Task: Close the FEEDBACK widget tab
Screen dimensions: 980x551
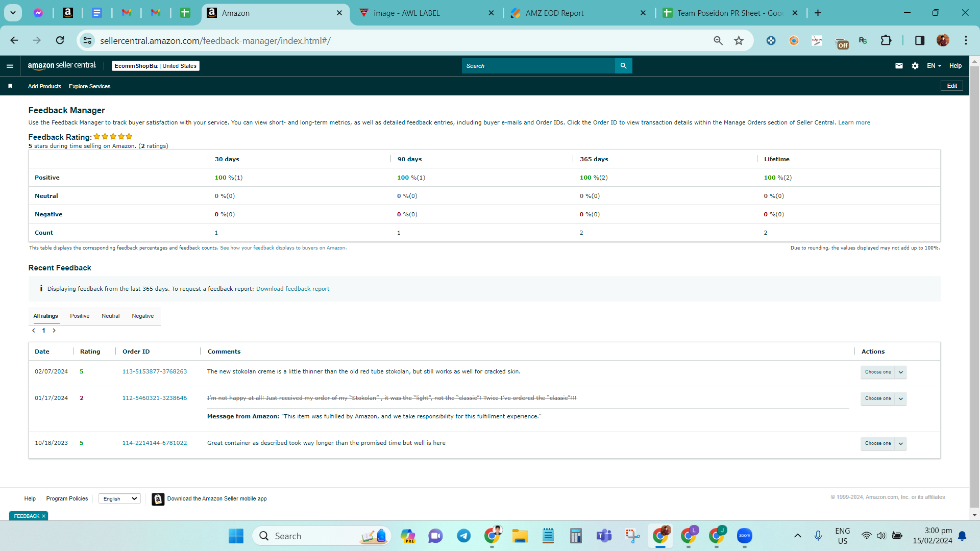Action: 44,516
